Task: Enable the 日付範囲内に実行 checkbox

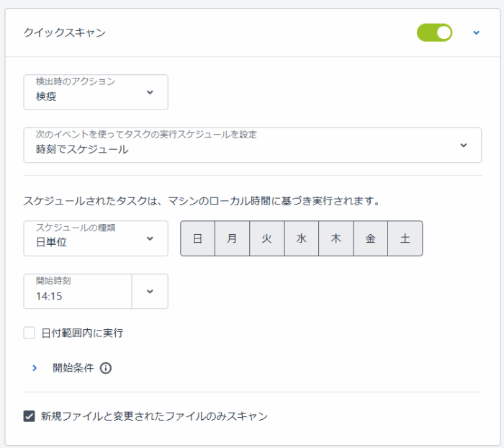Action: tap(30, 333)
